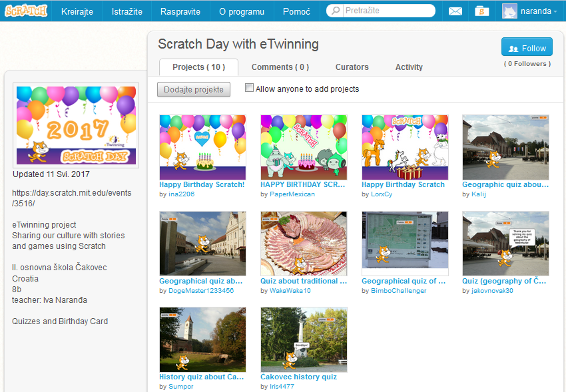This screenshot has height=392, width=566.
Task: Visit author Sumpor's profile
Action: pyautogui.click(x=181, y=387)
